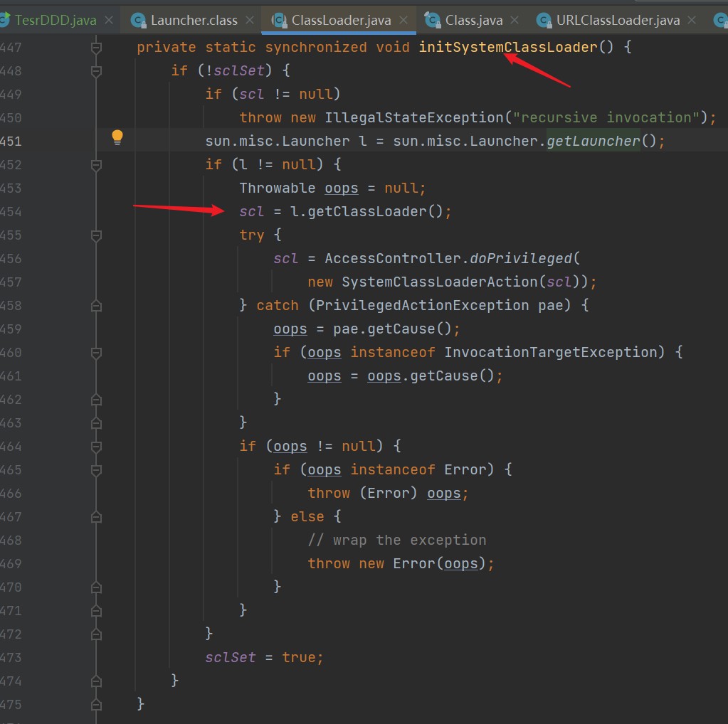
Task: Close the TesrDDD.java tab
Action: (x=109, y=20)
